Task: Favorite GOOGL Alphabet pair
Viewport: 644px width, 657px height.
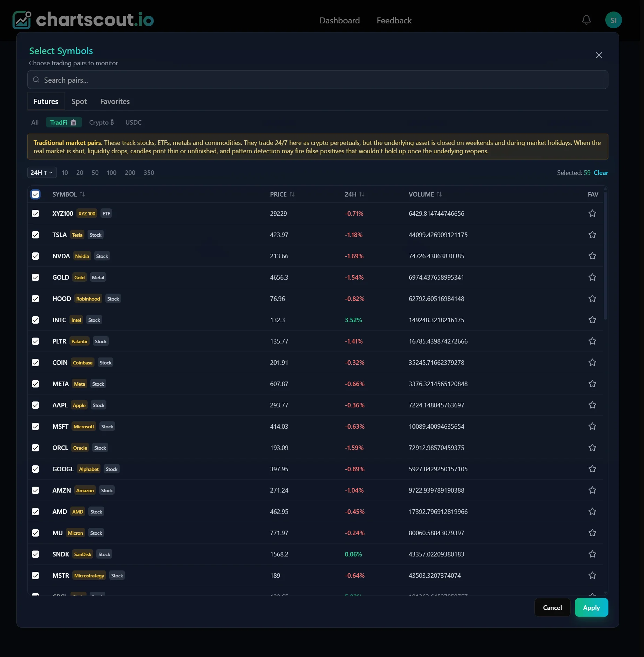Action: point(592,469)
